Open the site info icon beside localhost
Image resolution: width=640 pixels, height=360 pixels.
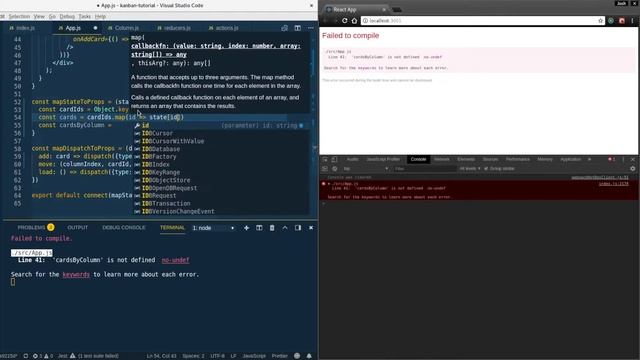[365, 20]
